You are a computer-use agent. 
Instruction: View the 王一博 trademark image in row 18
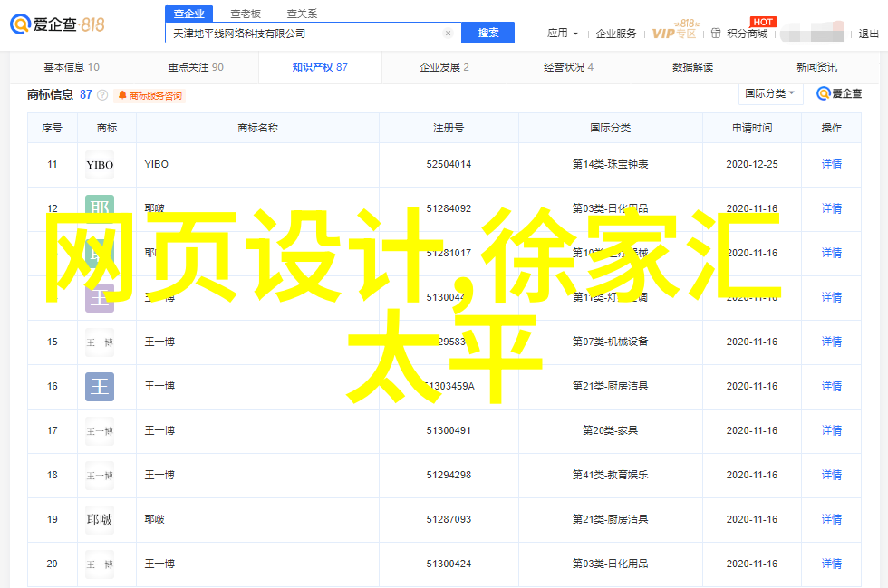[100, 476]
